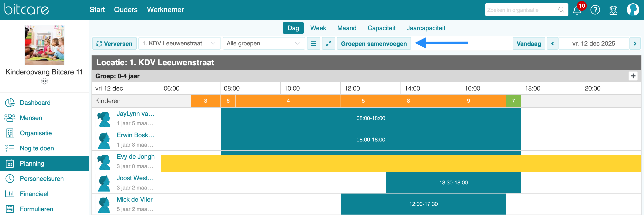Toggle the list view hamburger icon
The width and height of the screenshot is (644, 215).
(313, 44)
